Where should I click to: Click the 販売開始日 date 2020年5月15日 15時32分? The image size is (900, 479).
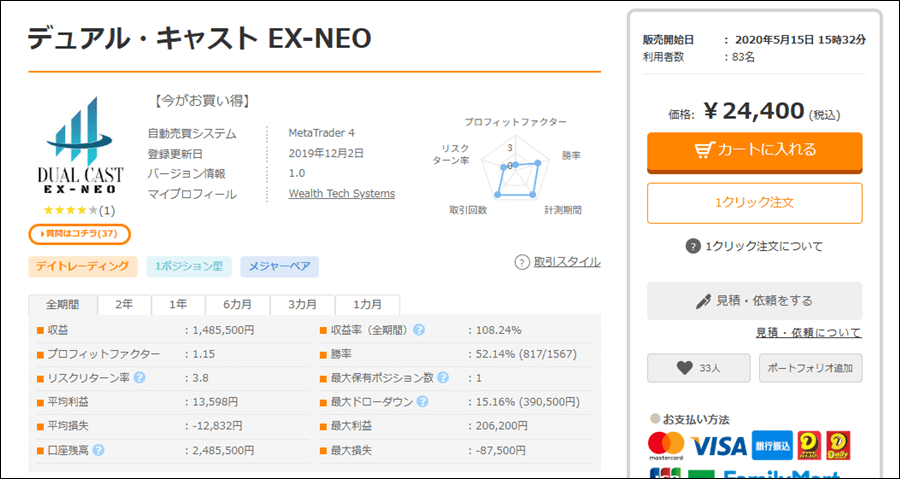point(800,40)
